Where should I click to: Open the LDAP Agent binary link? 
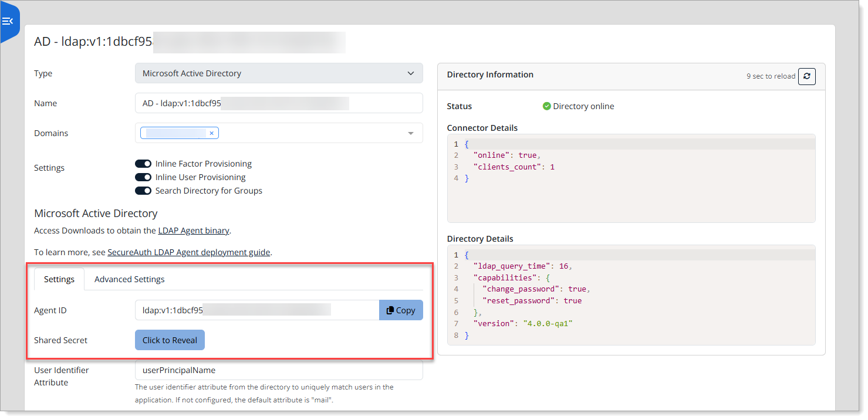194,231
